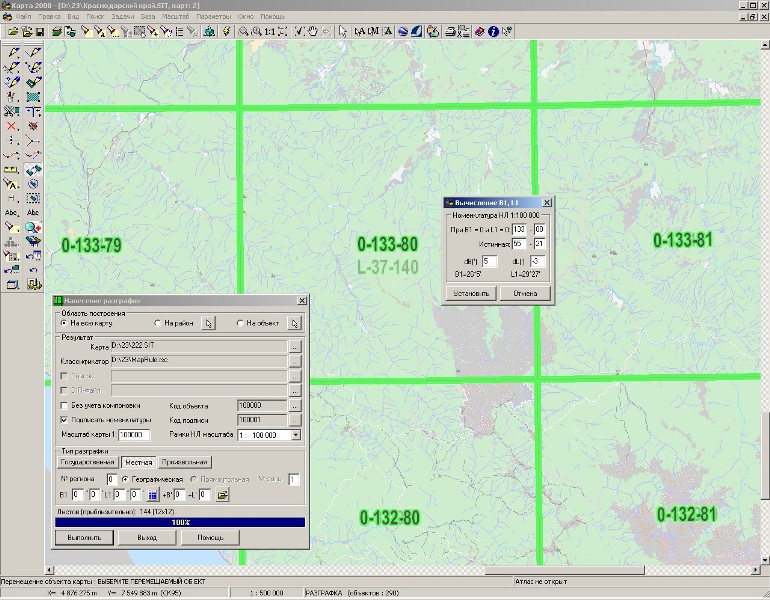Click browse button next to Карта path
This screenshot has width=770, height=600.
click(294, 346)
